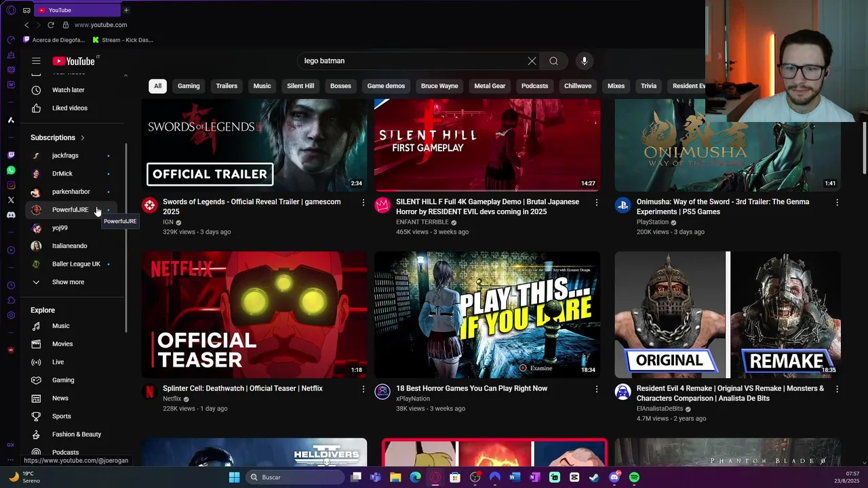This screenshot has width=868, height=488.
Task: Open the Stream - Kick Das bookmark
Action: pos(123,40)
